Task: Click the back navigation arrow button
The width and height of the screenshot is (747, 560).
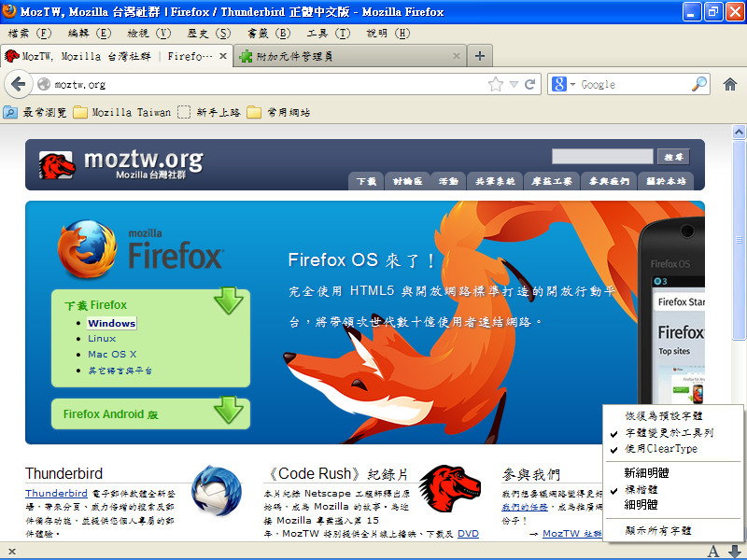Action: pos(18,84)
